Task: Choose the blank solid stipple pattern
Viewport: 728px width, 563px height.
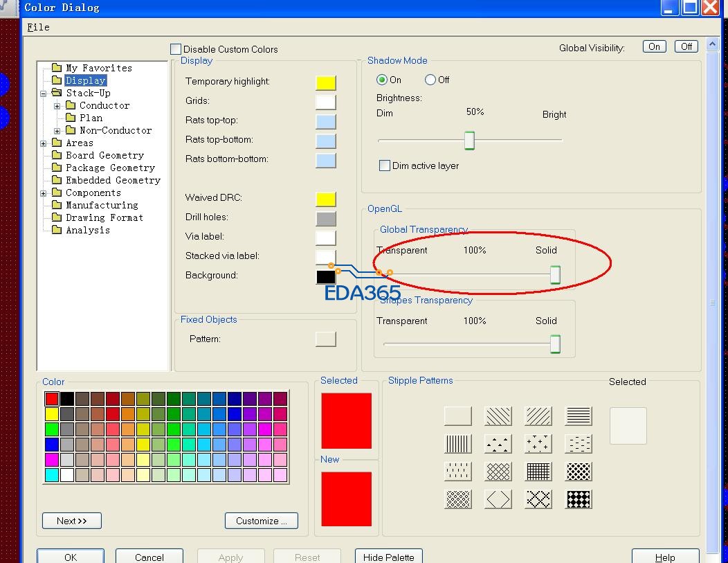Action: point(457,415)
